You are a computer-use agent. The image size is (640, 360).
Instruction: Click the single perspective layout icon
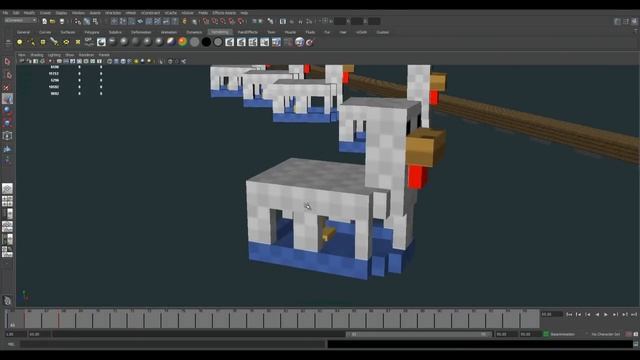tap(7, 189)
